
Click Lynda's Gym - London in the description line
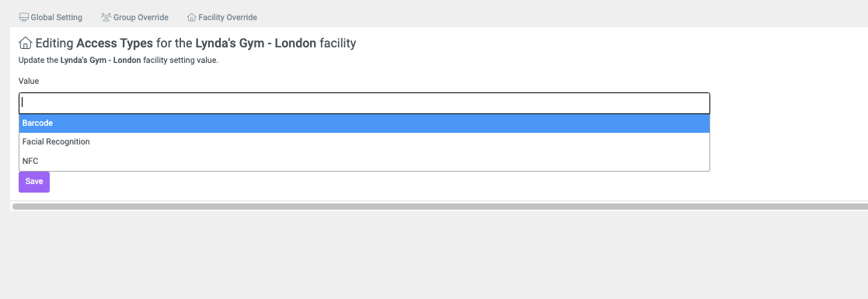(101, 61)
